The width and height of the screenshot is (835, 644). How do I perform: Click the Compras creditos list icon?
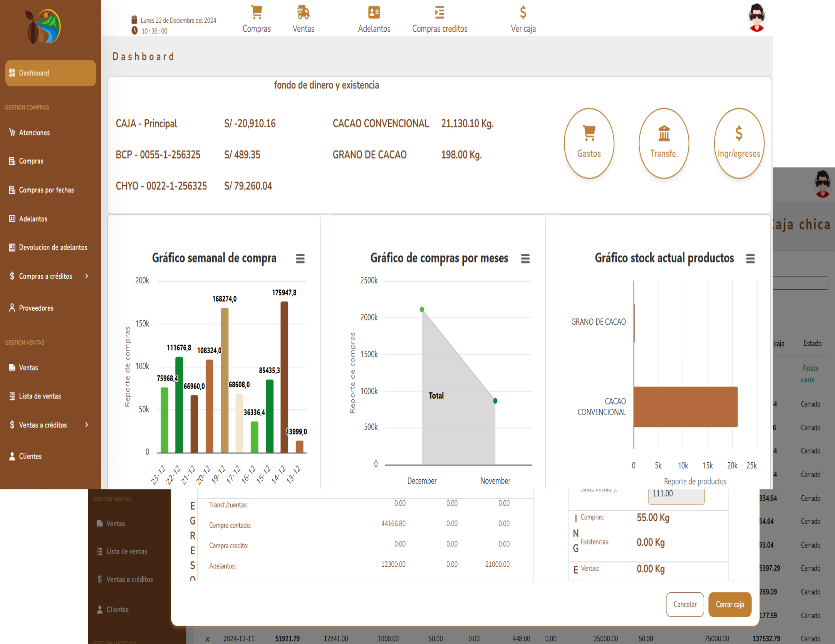(x=439, y=13)
